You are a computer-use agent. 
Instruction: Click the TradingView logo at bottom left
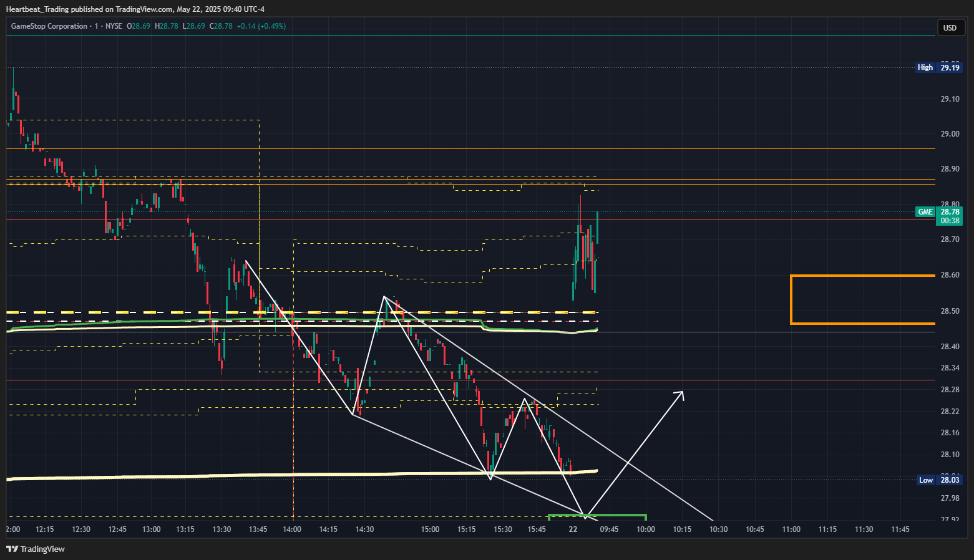36,549
